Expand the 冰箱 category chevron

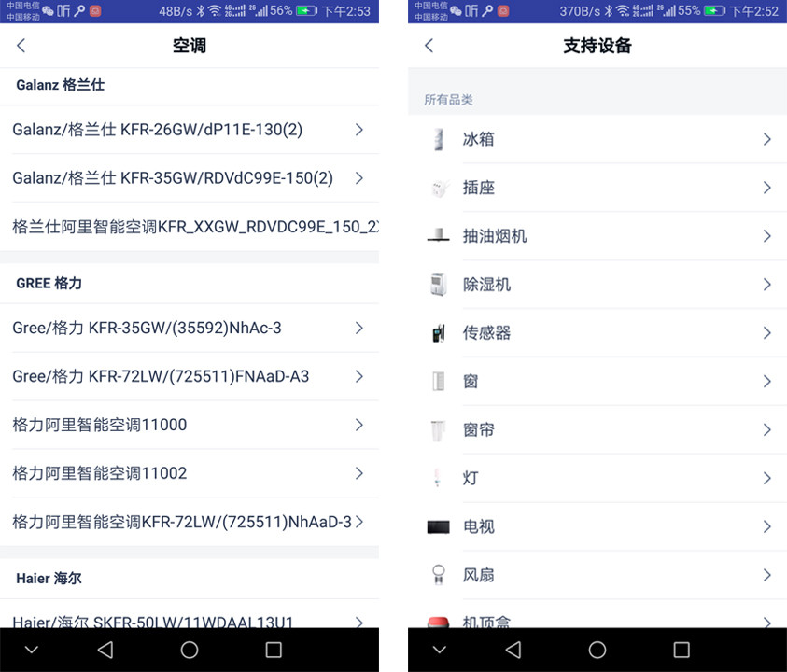(x=766, y=140)
